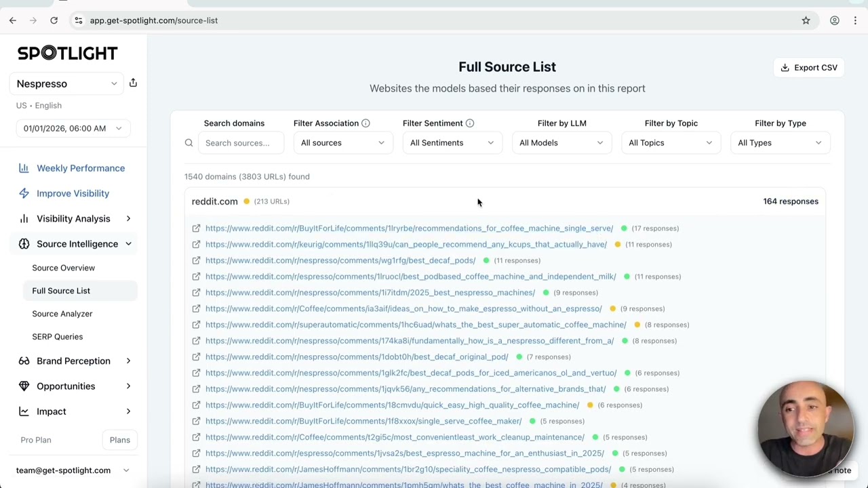Bookmark this page with the star icon
The image size is (868, 488).
(806, 20)
